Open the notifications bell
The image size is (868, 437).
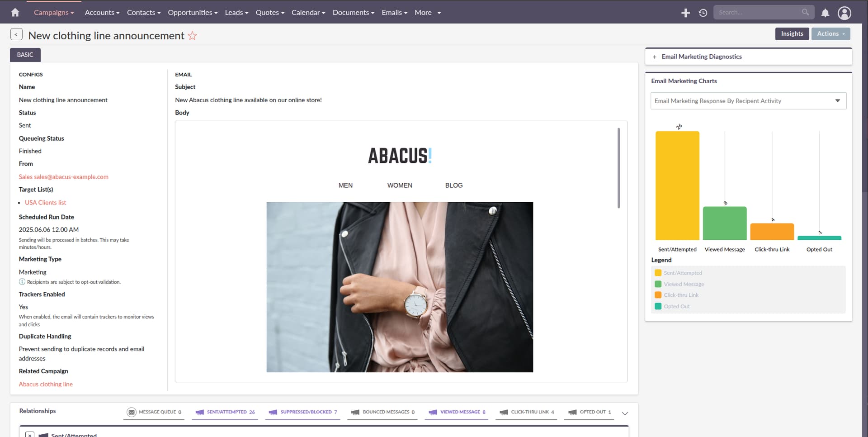pos(825,13)
